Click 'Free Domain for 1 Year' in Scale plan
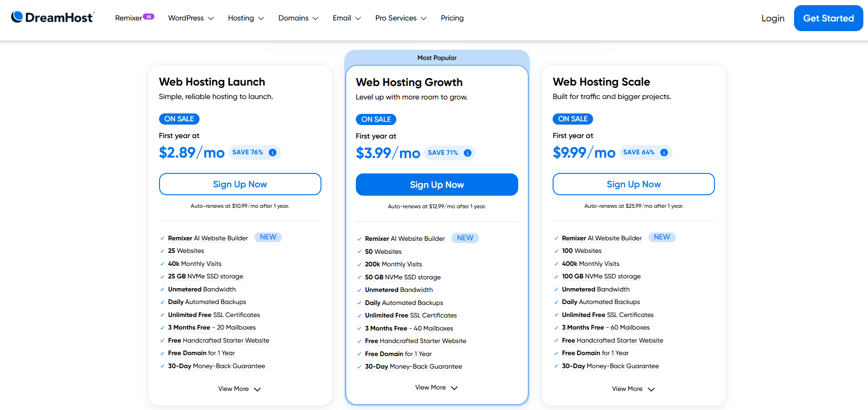The image size is (868, 410). coord(595,353)
